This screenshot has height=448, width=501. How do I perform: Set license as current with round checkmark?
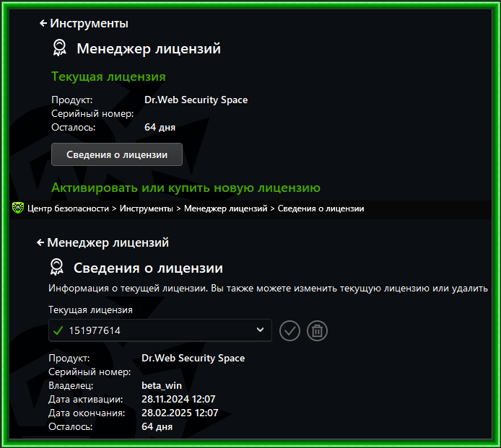(289, 330)
